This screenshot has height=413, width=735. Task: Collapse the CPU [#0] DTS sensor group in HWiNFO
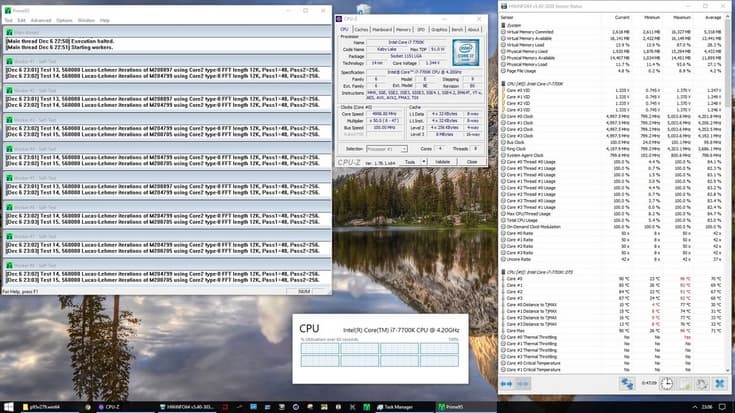click(504, 272)
